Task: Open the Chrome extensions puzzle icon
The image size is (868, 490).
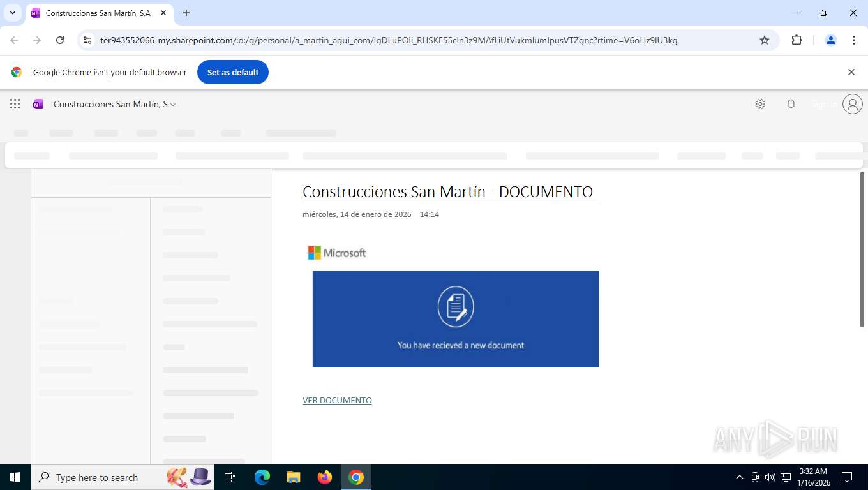Action: [x=797, y=40]
